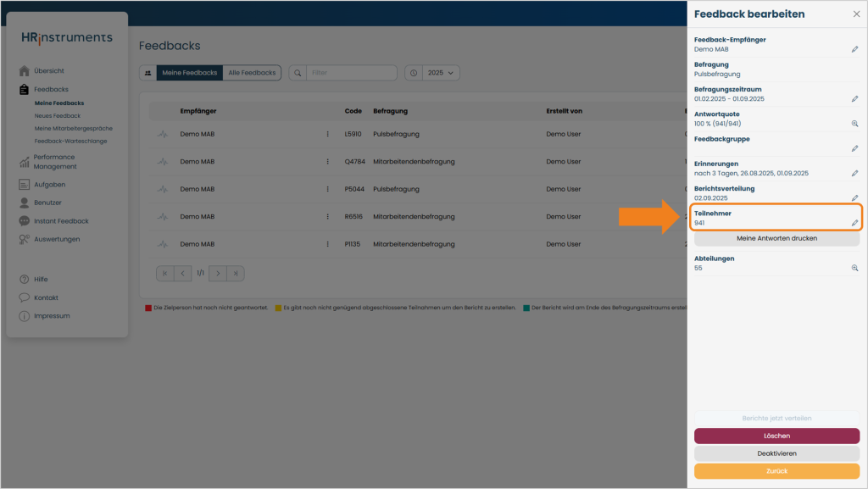Open the three-dot menu for code Q4784
This screenshot has height=489, width=868.
click(x=328, y=162)
